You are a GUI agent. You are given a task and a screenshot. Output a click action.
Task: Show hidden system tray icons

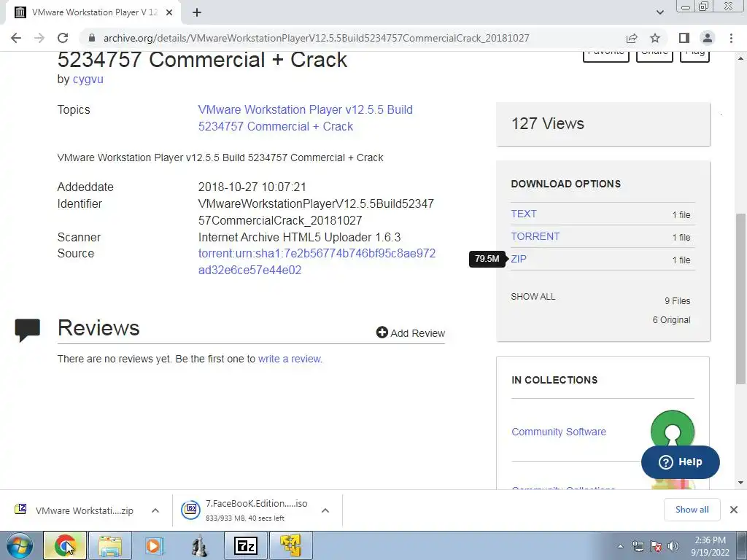click(620, 546)
